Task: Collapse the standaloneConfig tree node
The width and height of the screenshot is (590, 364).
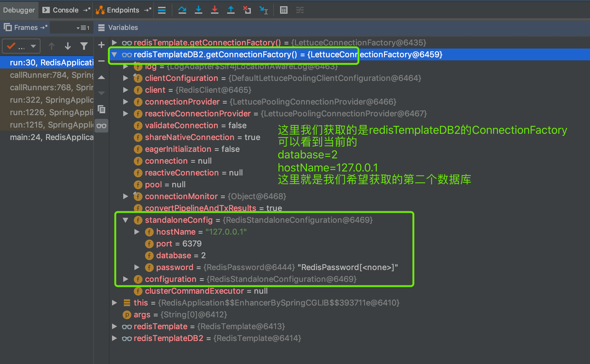Action: tap(125, 220)
